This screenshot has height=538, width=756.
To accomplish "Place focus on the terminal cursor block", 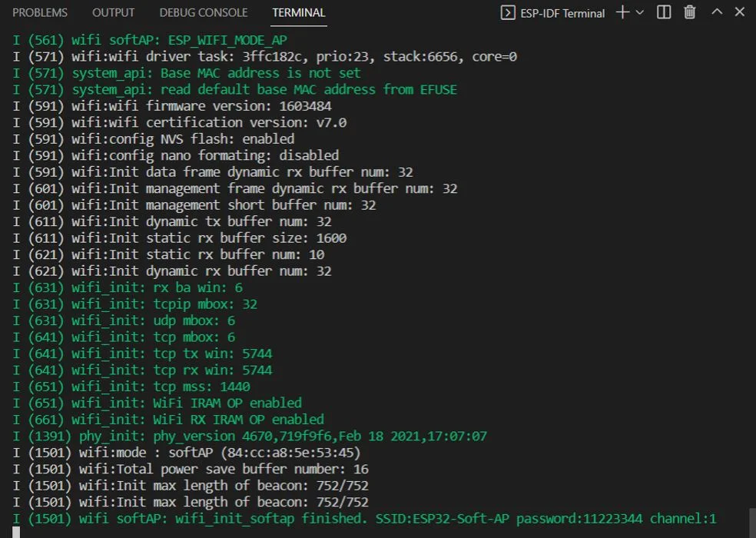I will [x=16, y=533].
